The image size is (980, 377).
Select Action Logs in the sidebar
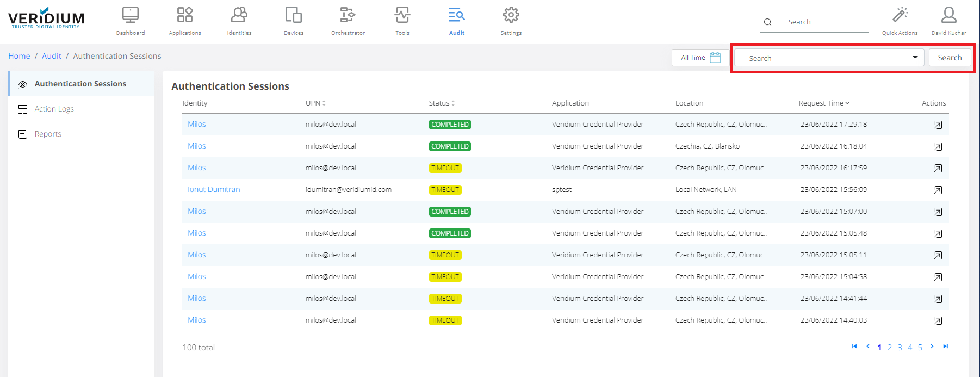tap(54, 109)
